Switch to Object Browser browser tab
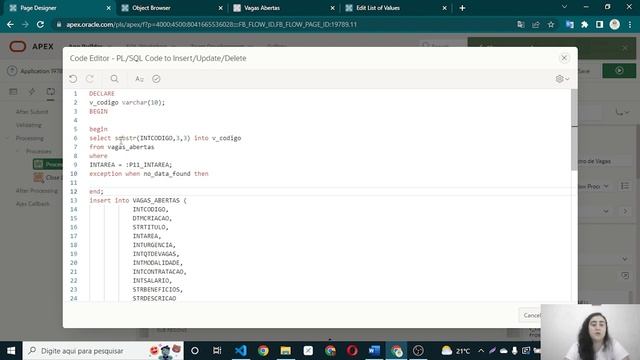 170,8
